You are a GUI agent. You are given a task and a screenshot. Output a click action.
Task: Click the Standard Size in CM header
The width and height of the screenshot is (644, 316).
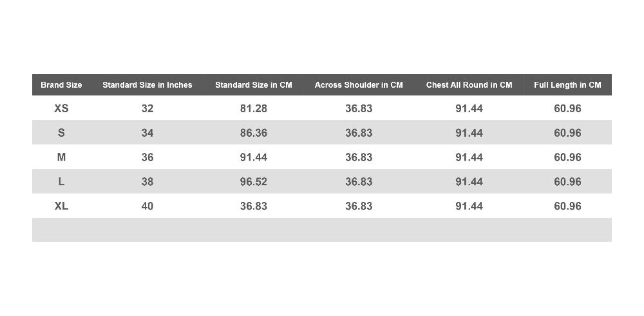[253, 85]
